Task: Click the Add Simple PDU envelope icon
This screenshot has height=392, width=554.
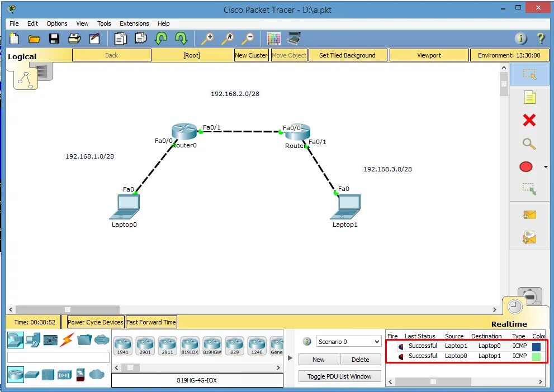Action: tap(529, 214)
